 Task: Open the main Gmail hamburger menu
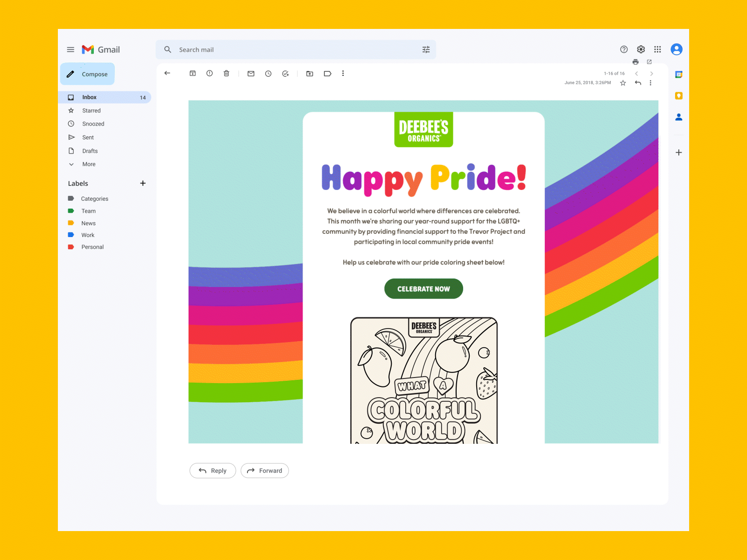tap(70, 49)
